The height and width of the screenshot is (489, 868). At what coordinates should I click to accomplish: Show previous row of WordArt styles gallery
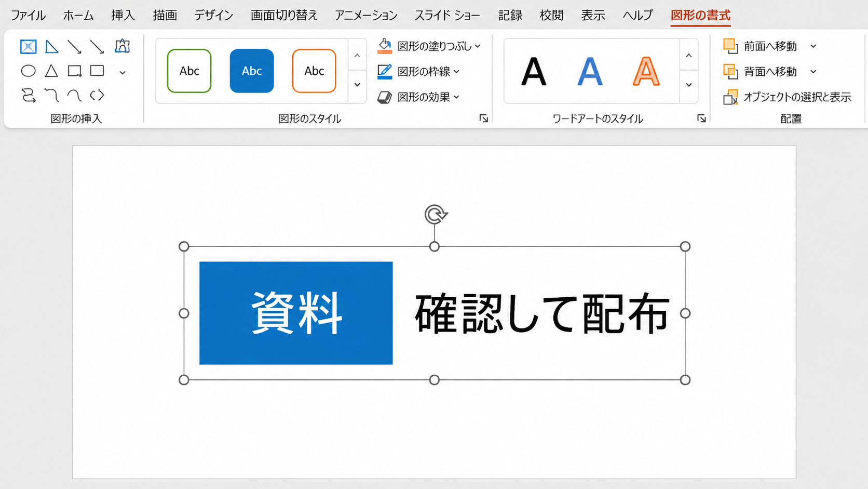click(689, 55)
